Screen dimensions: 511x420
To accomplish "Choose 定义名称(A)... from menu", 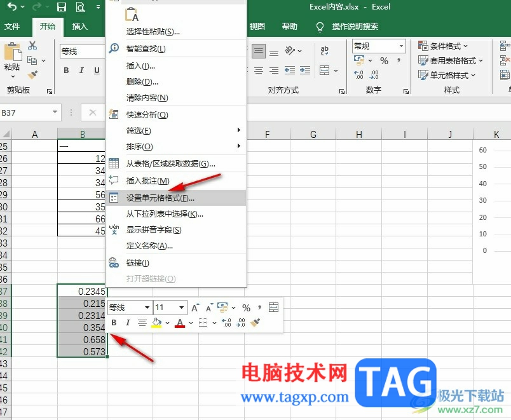I will (x=176, y=246).
